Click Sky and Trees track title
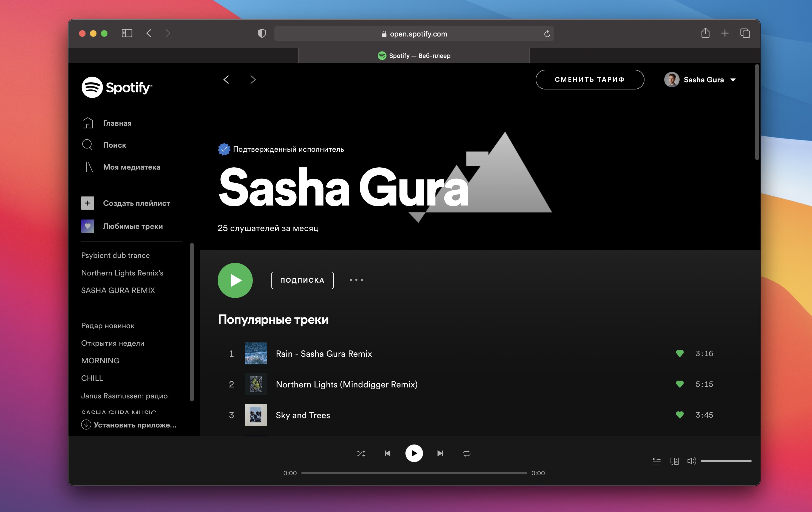The width and height of the screenshot is (812, 512). point(303,415)
